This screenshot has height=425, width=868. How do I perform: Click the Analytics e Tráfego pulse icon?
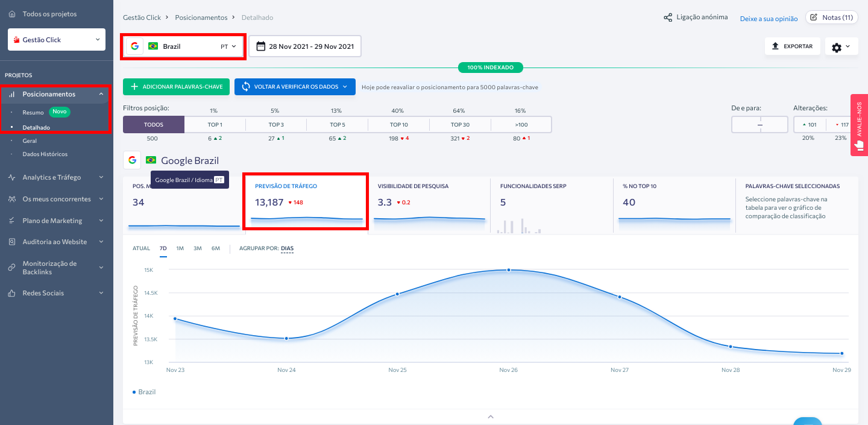11,177
